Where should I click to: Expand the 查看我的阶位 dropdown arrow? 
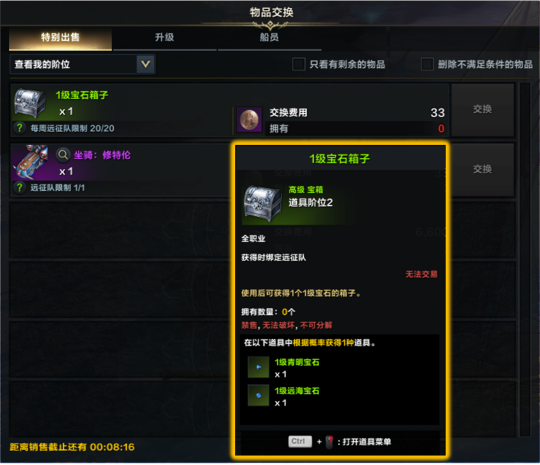coord(145,64)
